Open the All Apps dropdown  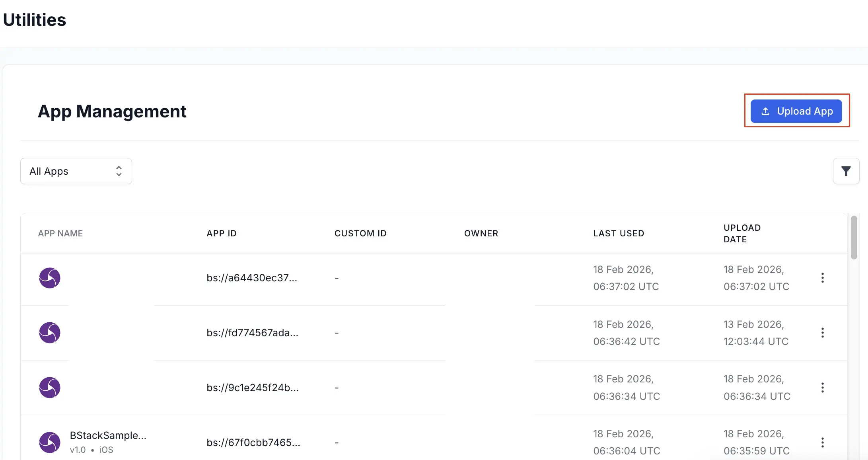76,171
